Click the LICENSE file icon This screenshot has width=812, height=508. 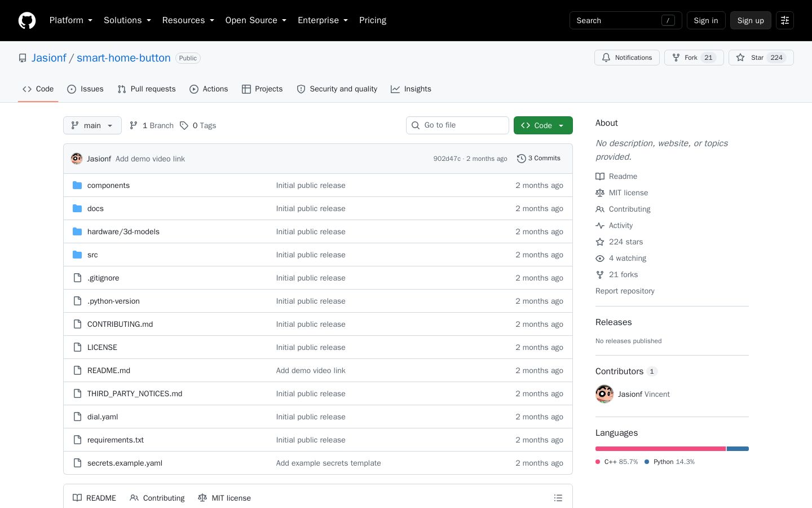click(77, 347)
